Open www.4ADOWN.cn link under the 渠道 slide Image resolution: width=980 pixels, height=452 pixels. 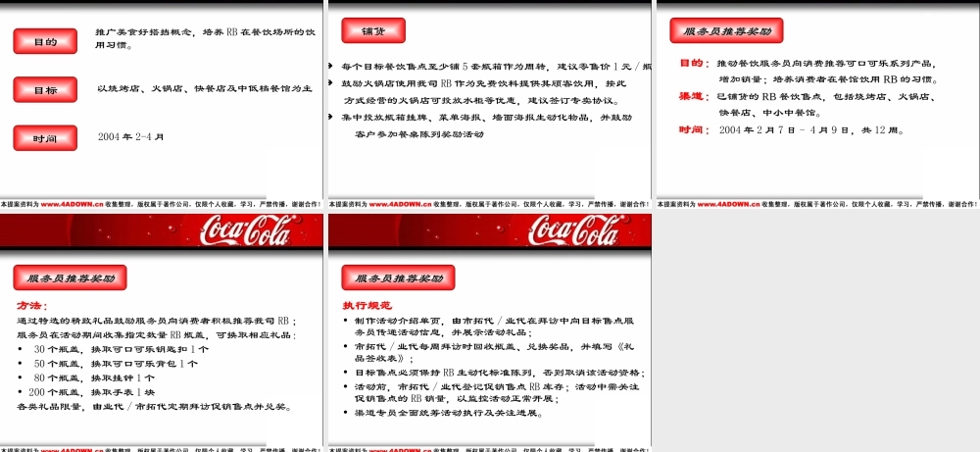pyautogui.click(x=728, y=205)
